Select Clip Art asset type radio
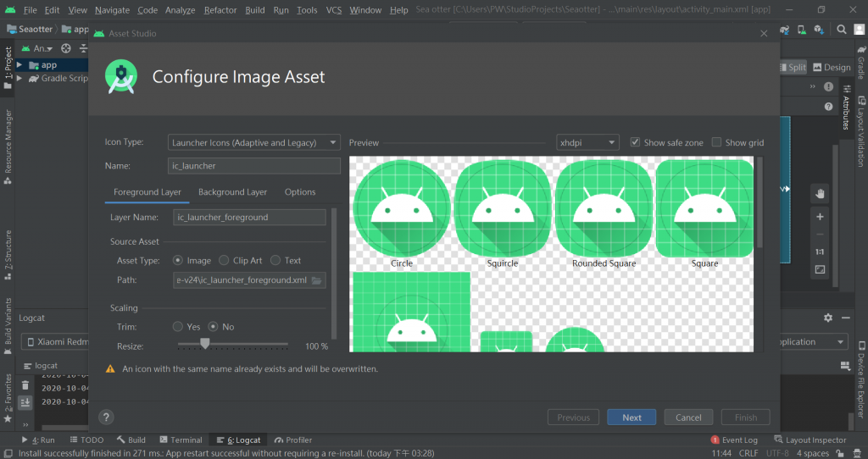 pos(224,260)
